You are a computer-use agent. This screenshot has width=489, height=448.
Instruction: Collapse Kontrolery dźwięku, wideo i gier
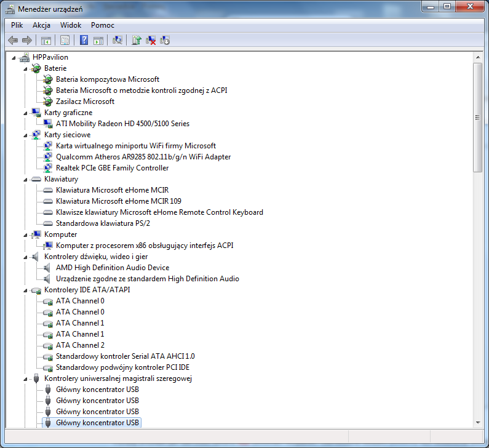coord(26,257)
